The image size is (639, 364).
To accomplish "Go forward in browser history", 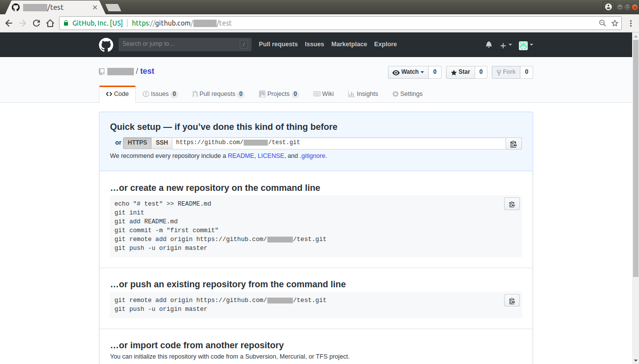I will (23, 23).
